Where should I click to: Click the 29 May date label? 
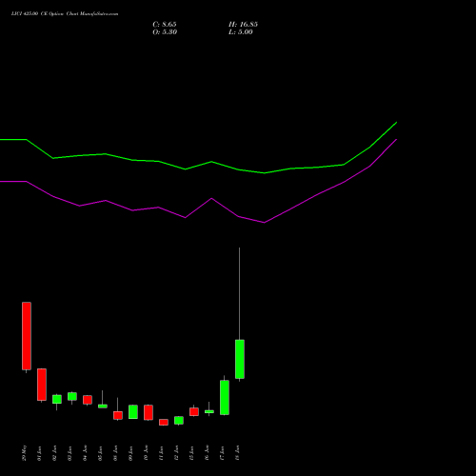25,453
